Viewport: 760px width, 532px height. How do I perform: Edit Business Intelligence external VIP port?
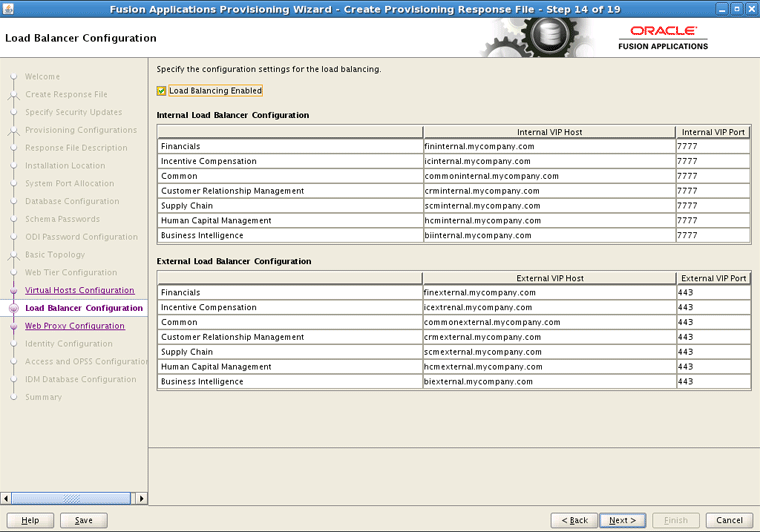pyautogui.click(x=713, y=382)
